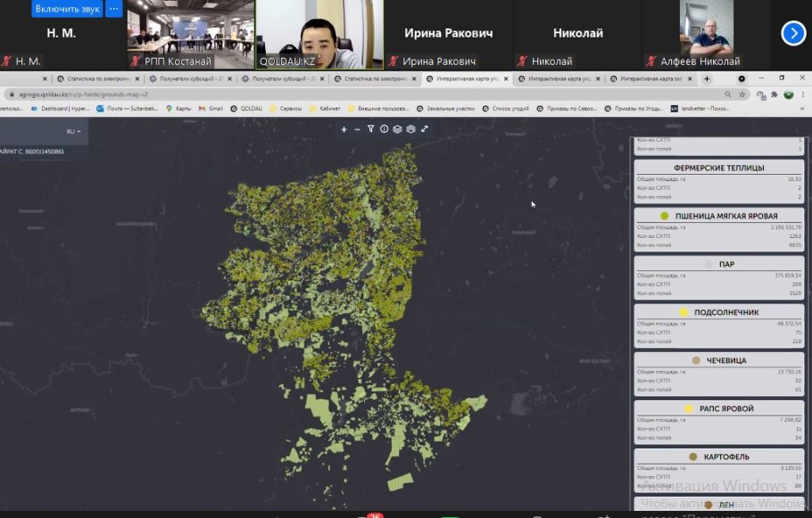This screenshot has height=518, width=812.
Task: Open the RU language dropdown
Action: pos(73,131)
